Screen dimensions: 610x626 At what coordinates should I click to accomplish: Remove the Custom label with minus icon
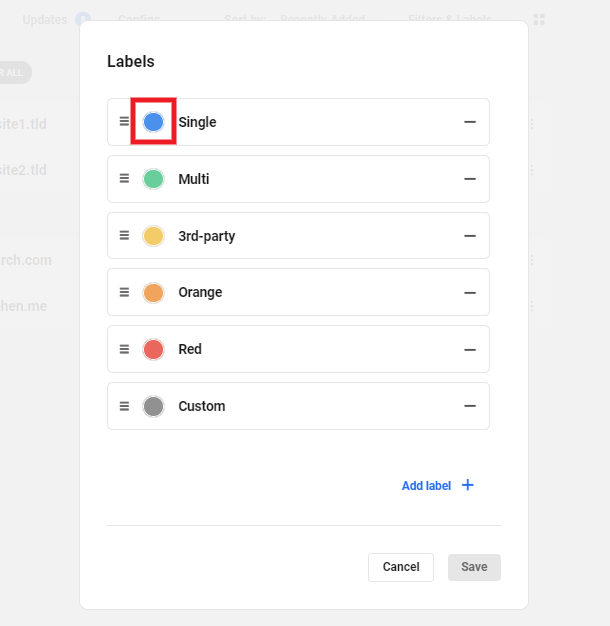(469, 406)
